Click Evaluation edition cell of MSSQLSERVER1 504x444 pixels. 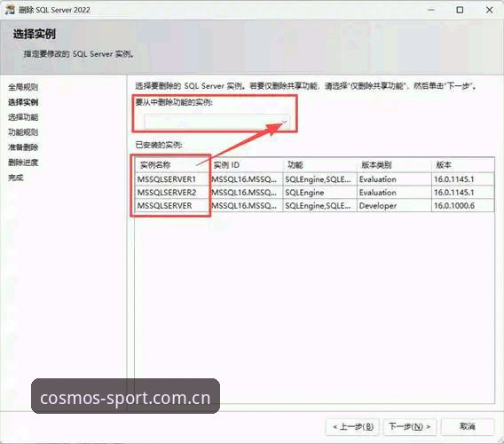tap(394, 179)
